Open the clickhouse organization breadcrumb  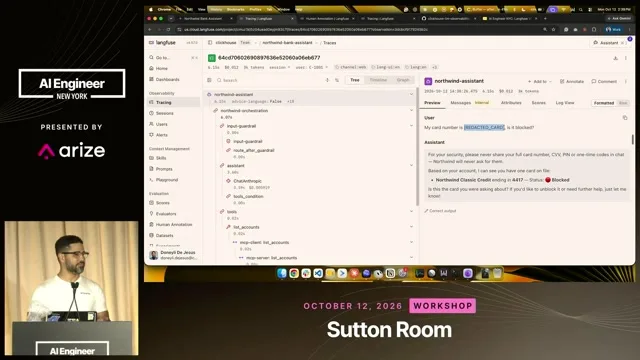[x=226, y=42]
